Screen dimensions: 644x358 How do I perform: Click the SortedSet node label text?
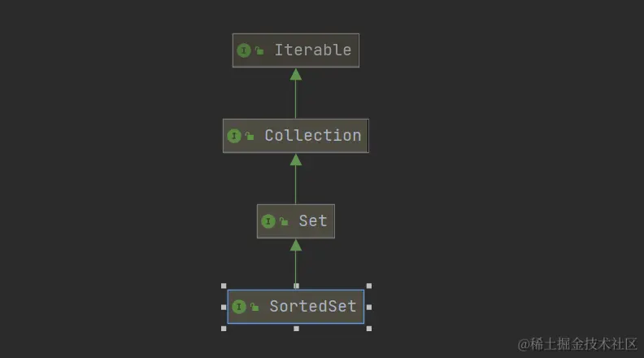pos(312,307)
